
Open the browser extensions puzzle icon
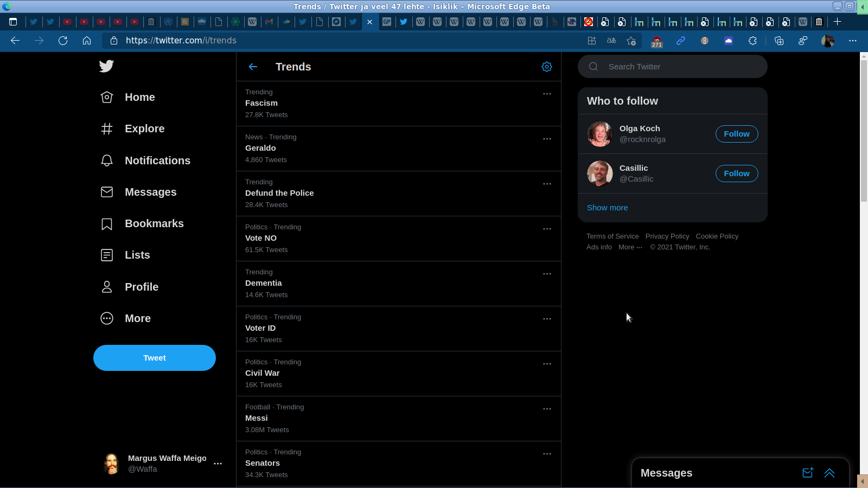[752, 41]
